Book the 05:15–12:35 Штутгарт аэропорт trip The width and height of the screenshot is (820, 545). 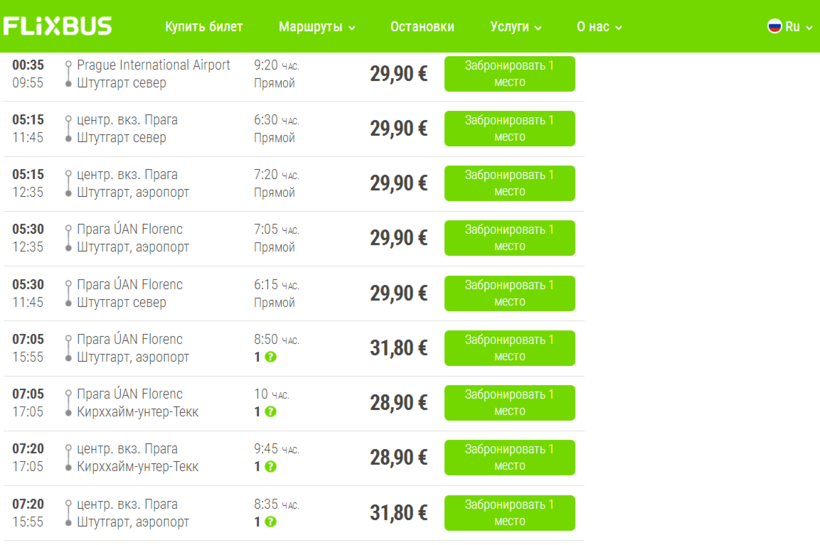click(509, 184)
